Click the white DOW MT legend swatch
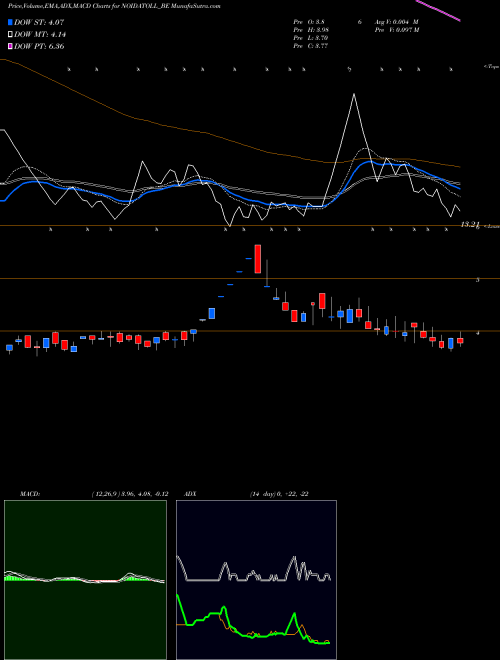This screenshot has width=500, height=660. coord(10,35)
